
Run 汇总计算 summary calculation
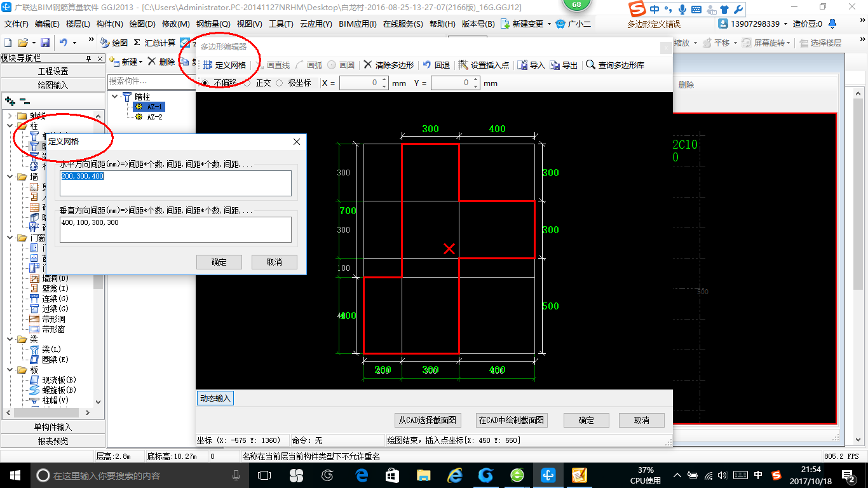pyautogui.click(x=154, y=43)
